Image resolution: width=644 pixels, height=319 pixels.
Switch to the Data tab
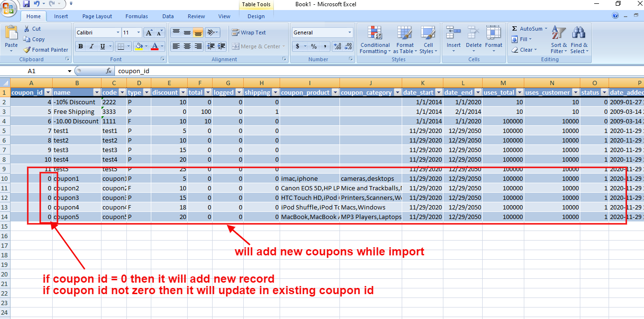click(x=168, y=16)
